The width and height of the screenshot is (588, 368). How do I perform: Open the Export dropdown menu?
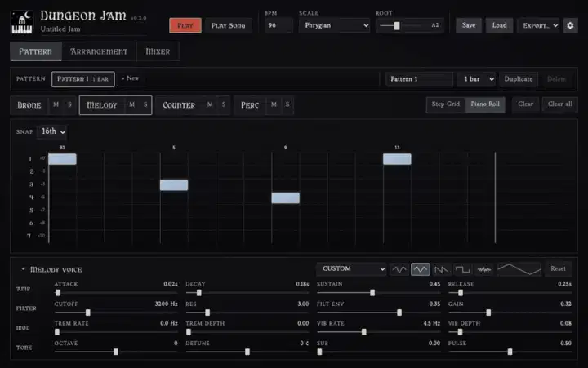tap(538, 25)
